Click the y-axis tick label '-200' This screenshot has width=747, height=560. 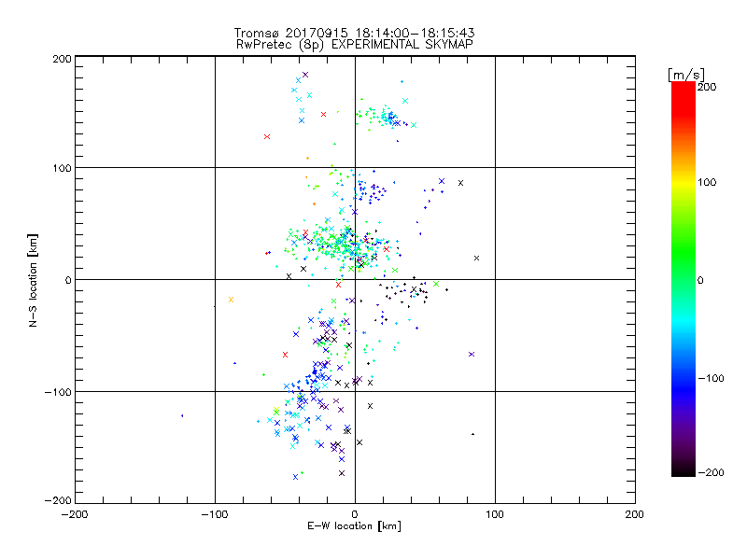(x=58, y=500)
